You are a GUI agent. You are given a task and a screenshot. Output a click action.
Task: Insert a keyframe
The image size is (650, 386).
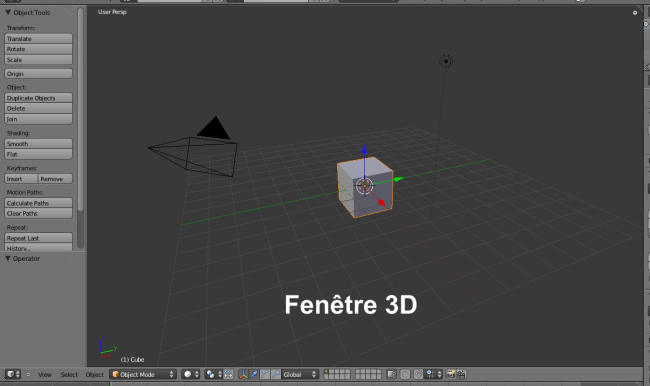click(21, 179)
